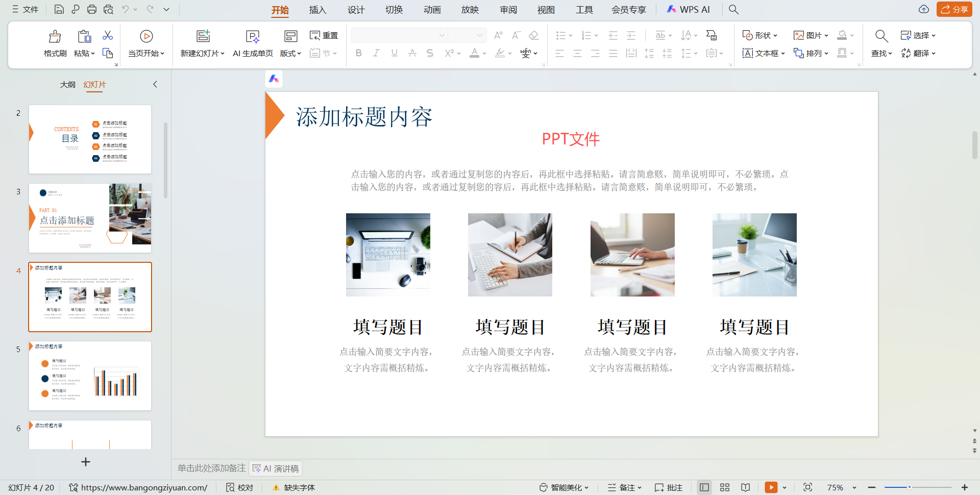Open the bangongziyuan.com link
Viewport: 980px width, 495px height.
144,487
